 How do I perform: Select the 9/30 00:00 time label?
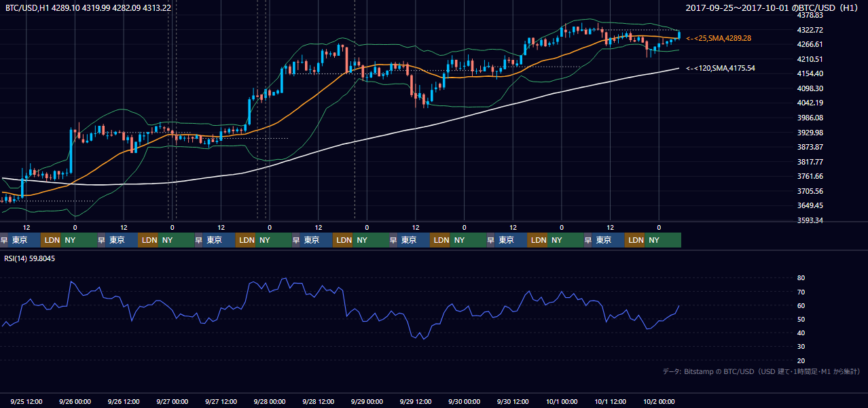point(465,401)
